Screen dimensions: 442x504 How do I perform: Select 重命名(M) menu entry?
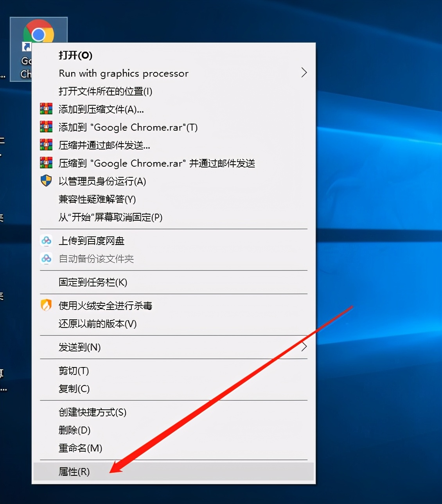174,448
